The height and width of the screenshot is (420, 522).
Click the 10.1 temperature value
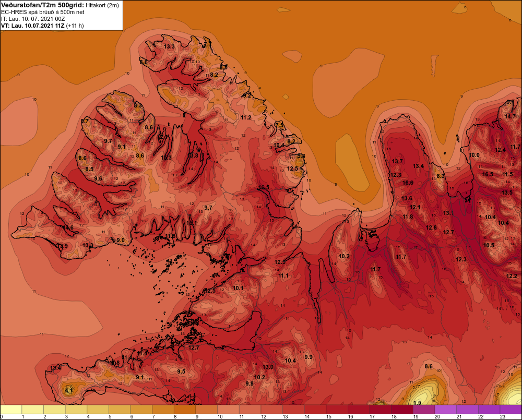click(x=238, y=288)
